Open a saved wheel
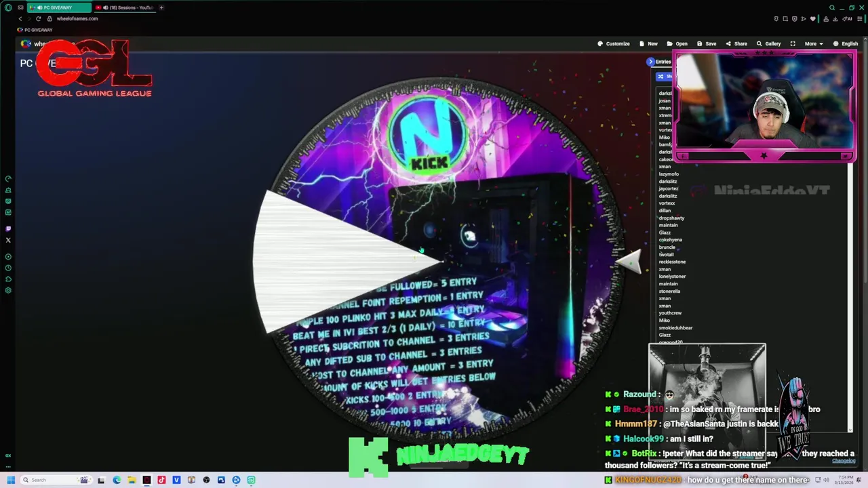Viewport: 868px width, 488px height. coord(677,43)
